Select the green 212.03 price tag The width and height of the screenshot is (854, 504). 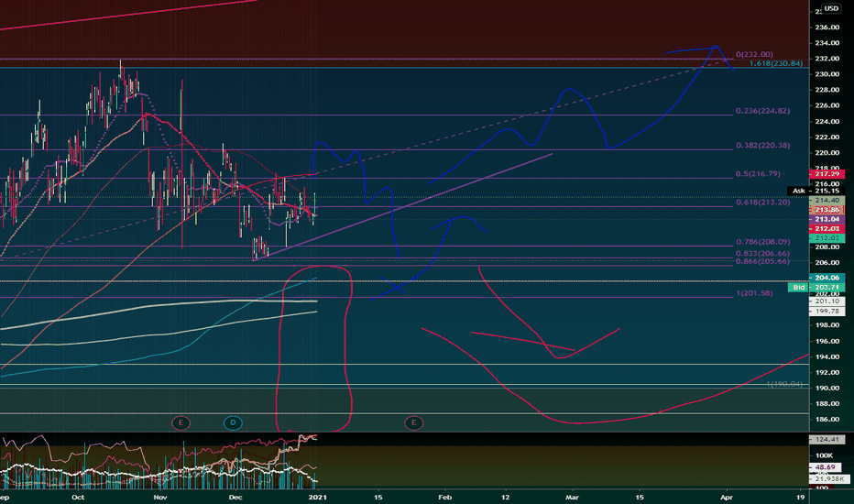[827, 238]
